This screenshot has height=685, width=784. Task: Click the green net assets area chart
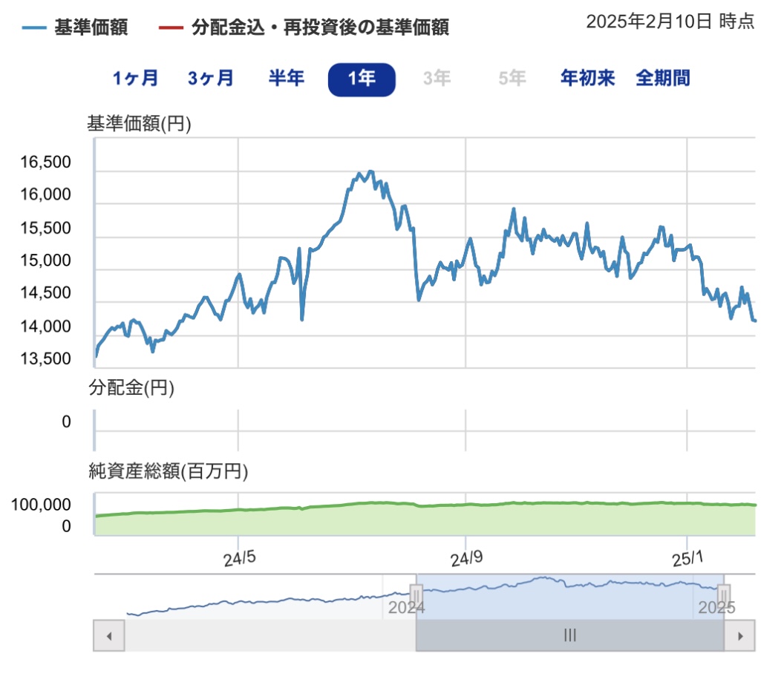point(425,520)
